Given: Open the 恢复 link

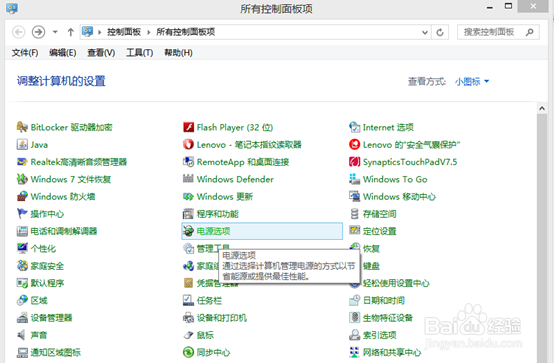Looking at the screenshot, I should (371, 248).
